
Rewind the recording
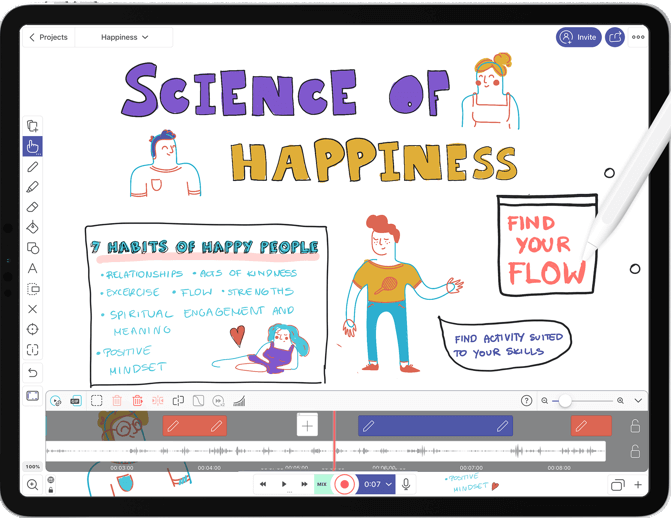[263, 484]
